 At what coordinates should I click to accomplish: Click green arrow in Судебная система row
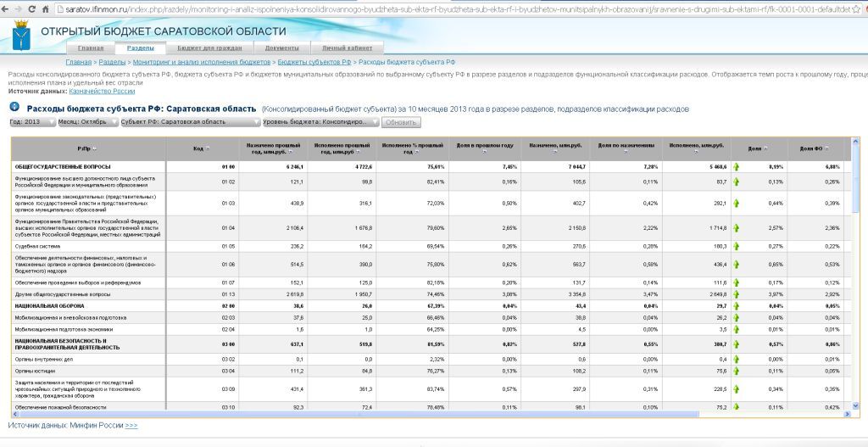point(737,246)
